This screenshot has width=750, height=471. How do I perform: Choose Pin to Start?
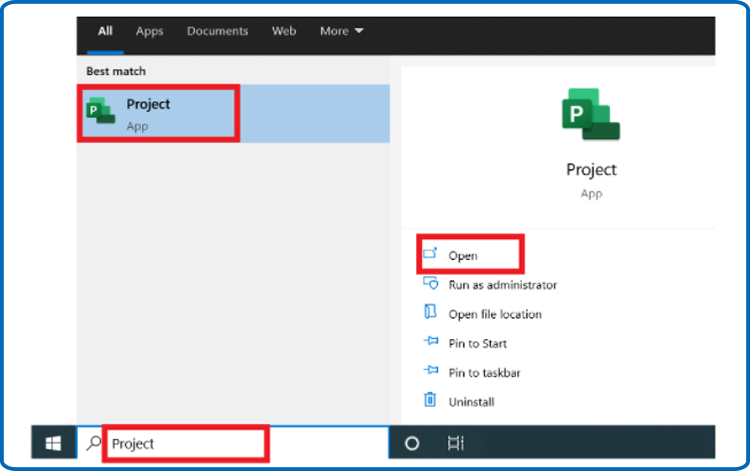coord(477,343)
